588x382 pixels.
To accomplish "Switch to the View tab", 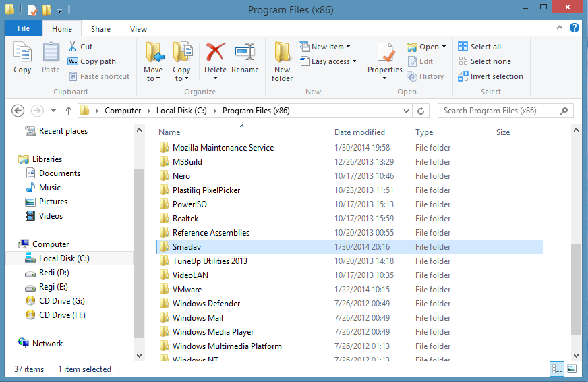I will point(138,29).
